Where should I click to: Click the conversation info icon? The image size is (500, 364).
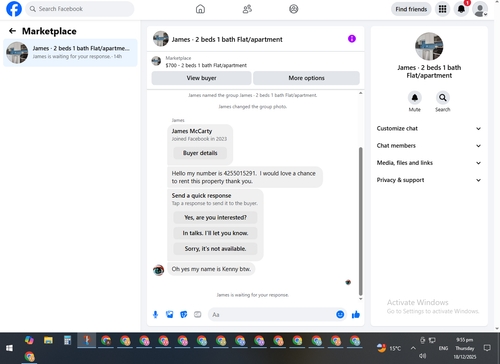pyautogui.click(x=352, y=39)
